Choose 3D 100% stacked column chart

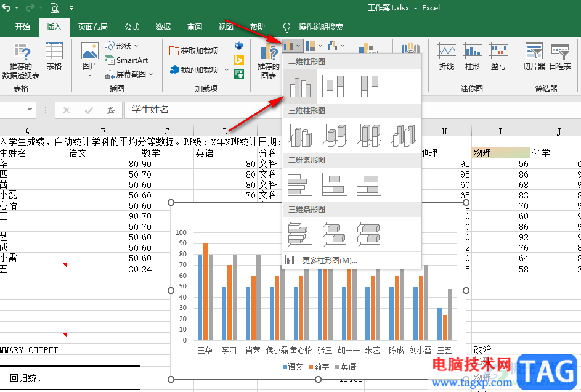[368, 135]
